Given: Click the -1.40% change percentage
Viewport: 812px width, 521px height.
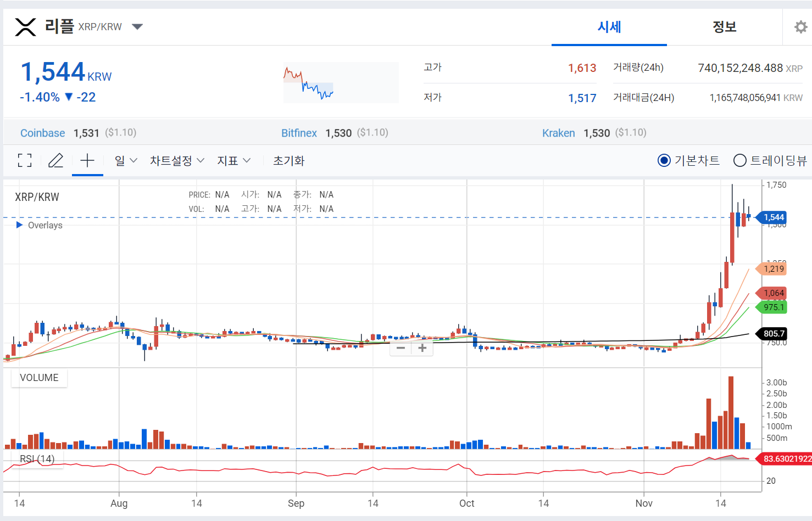Looking at the screenshot, I should 40,97.
